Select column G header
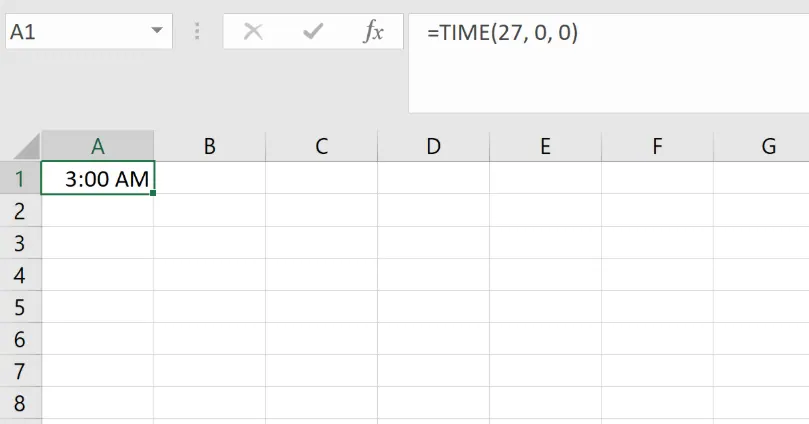The image size is (809, 424). (x=769, y=146)
